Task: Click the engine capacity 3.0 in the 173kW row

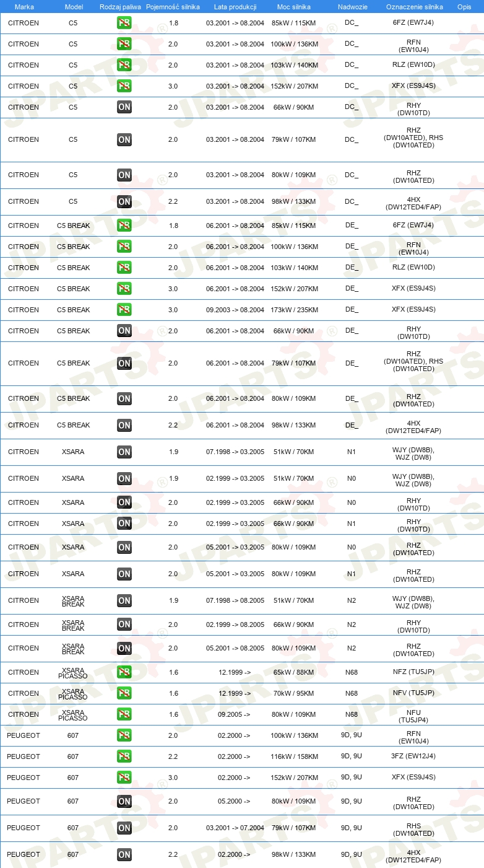Action: pos(173,310)
